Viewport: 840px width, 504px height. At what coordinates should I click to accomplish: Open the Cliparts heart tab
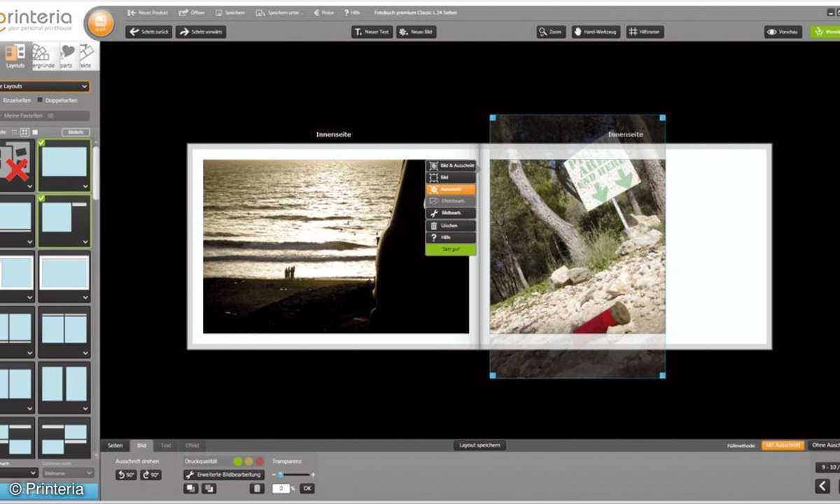pos(67,56)
